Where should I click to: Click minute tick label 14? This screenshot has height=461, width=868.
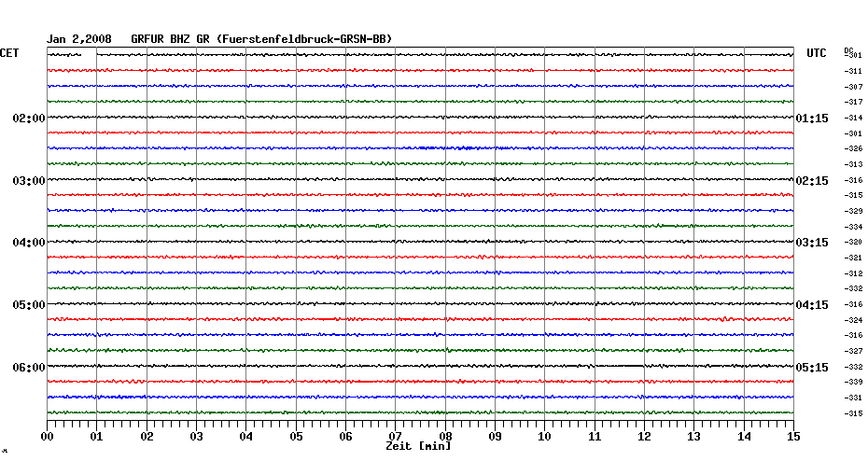pyautogui.click(x=744, y=437)
